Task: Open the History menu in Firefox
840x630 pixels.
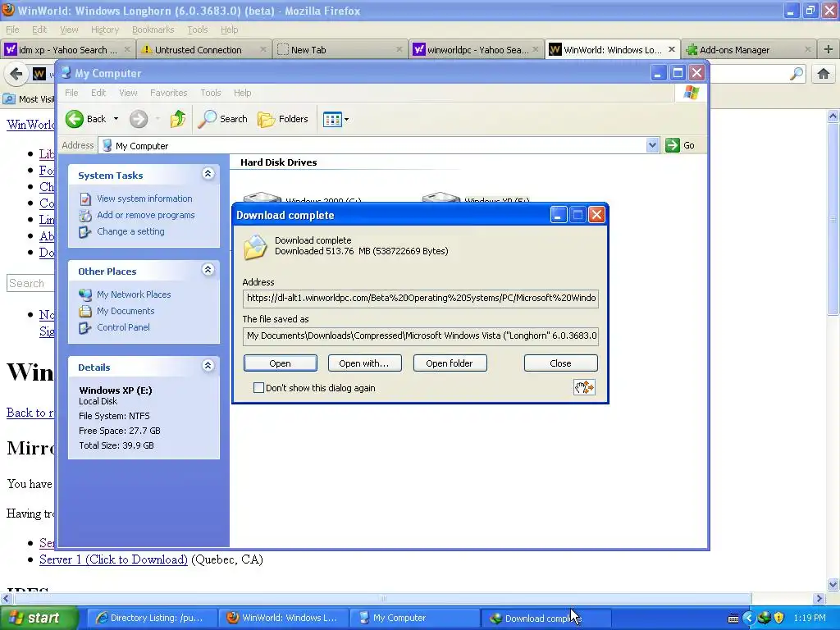Action: point(104,30)
